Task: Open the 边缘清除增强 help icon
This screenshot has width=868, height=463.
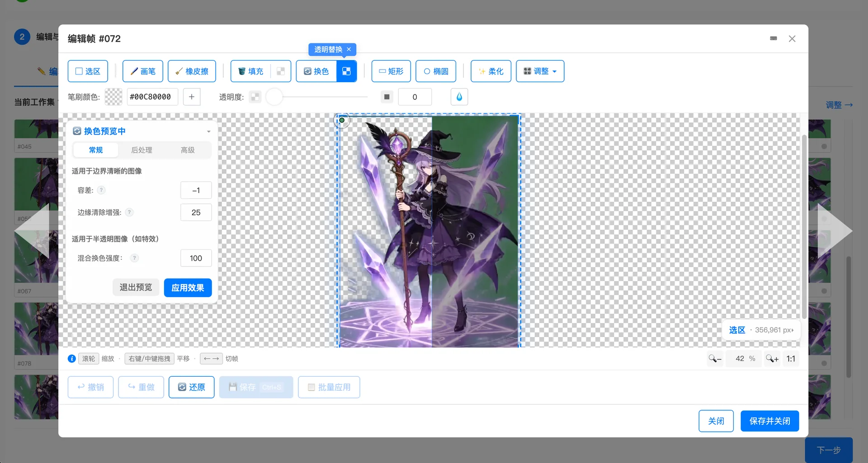Action: point(129,212)
